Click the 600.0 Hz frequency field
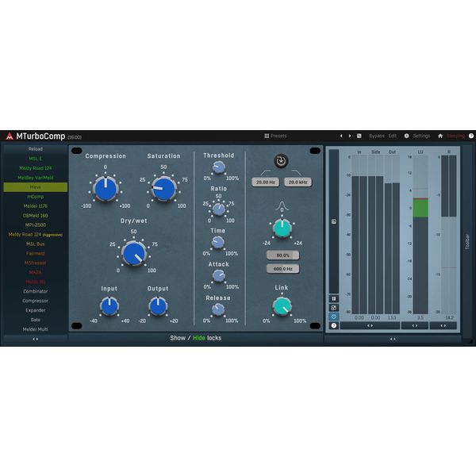This screenshot has width=476, height=476. [x=283, y=269]
